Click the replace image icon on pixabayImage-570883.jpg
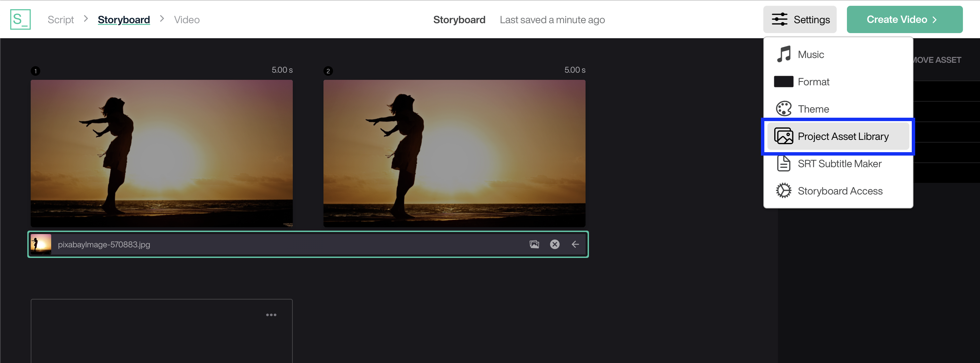The height and width of the screenshot is (363, 980). (x=534, y=244)
